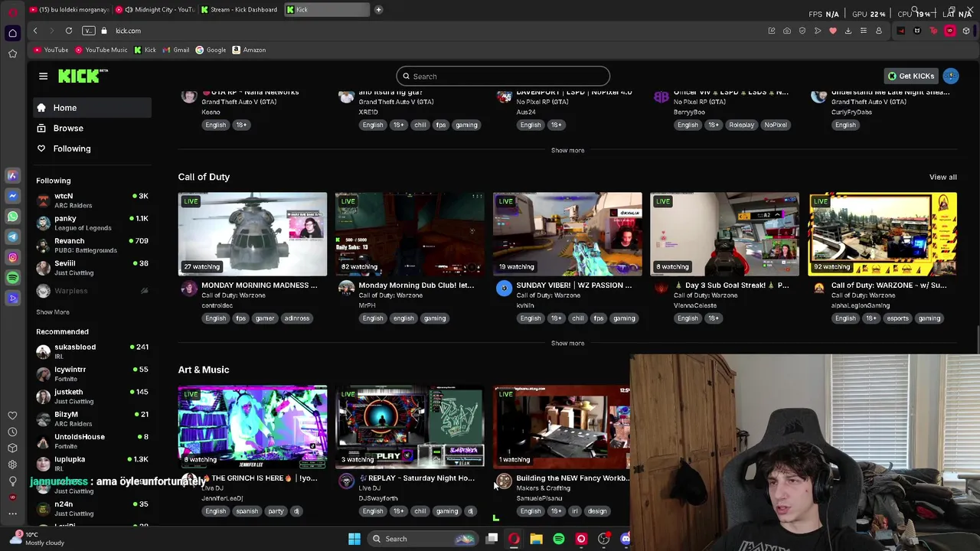Open Browse in Kick sidebar
The width and height of the screenshot is (980, 551).
pos(92,129)
